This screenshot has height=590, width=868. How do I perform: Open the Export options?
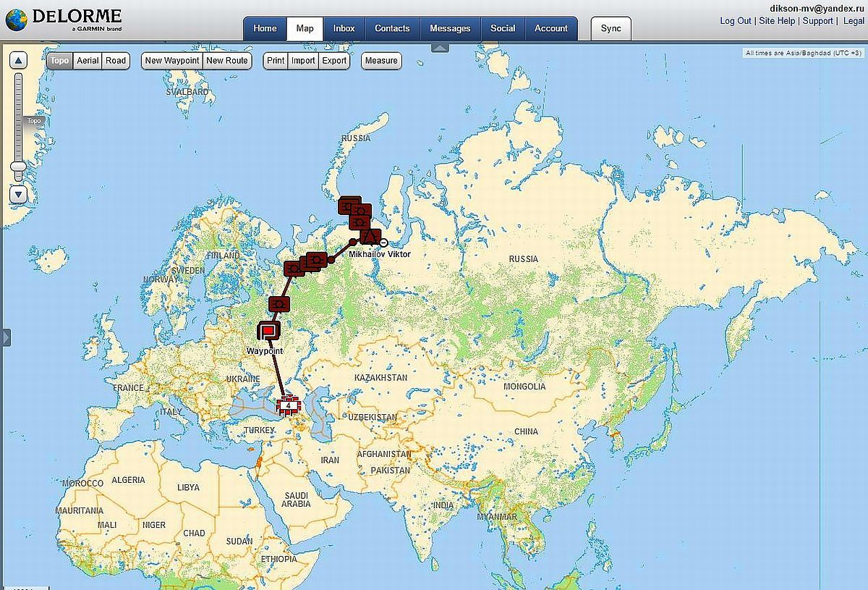(x=334, y=61)
